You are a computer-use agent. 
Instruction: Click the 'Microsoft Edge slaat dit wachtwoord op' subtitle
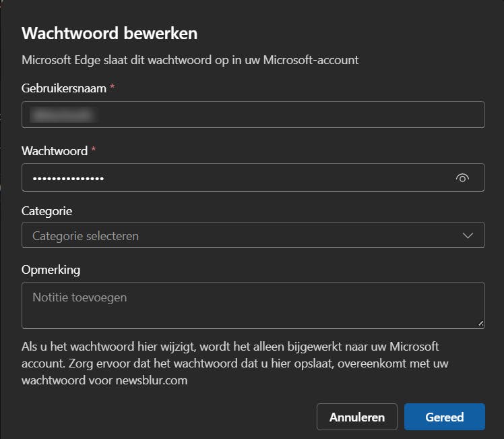coord(190,60)
